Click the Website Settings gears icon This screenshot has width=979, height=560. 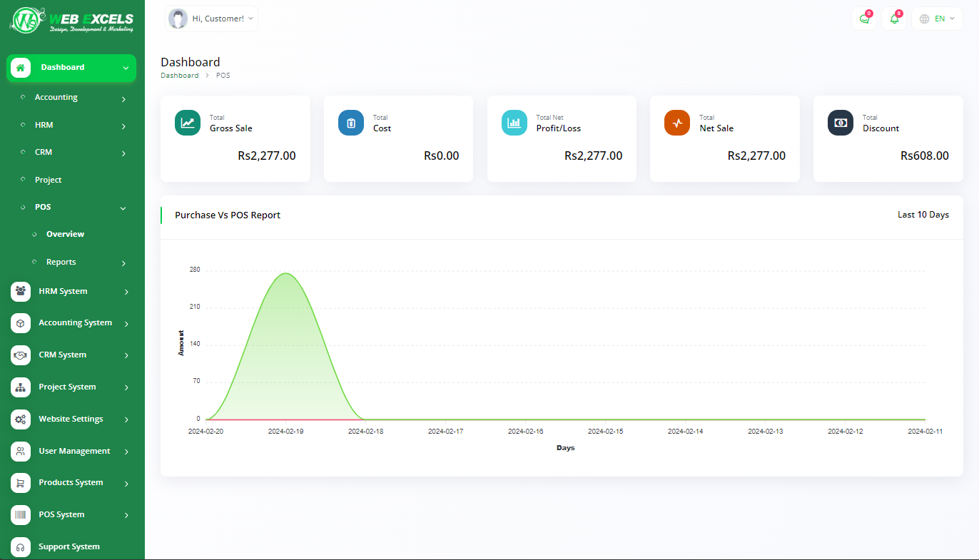[x=21, y=419]
